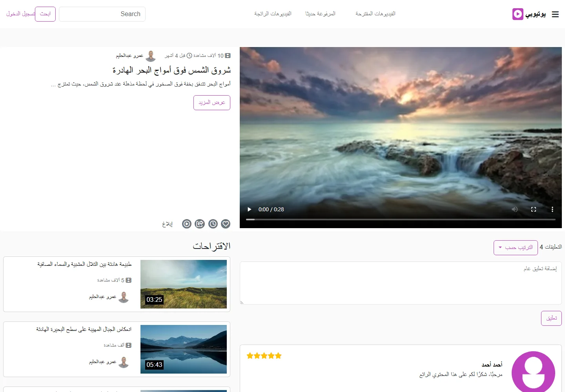Enter fullscreen on the video player

[534, 209]
